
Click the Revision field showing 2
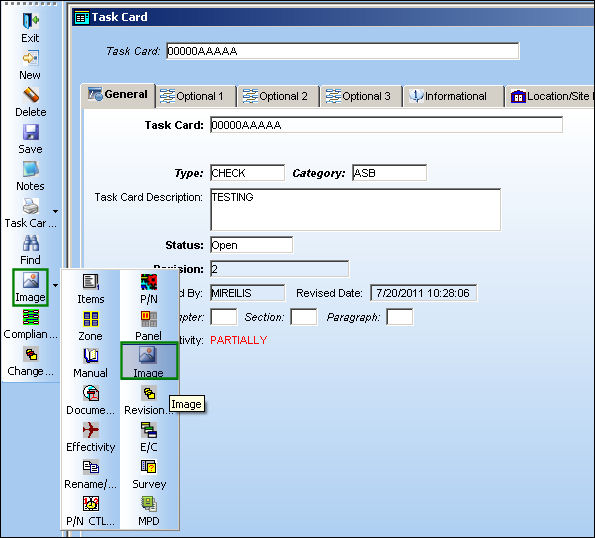coord(279,269)
